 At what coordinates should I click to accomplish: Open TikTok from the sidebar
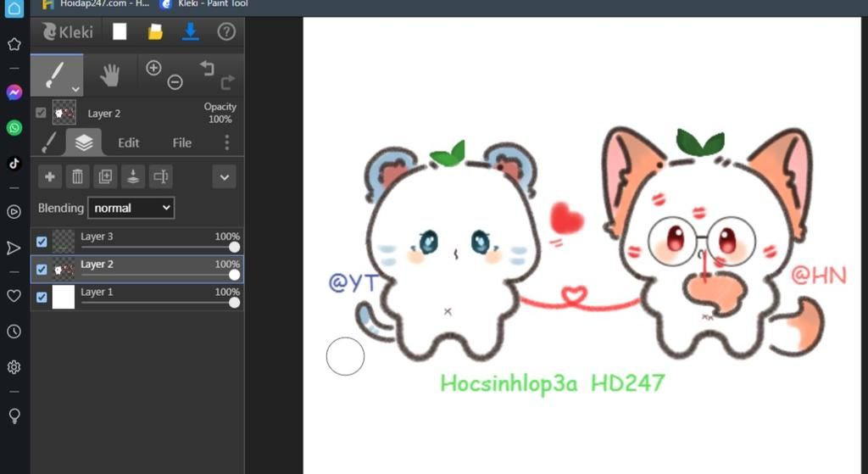(14, 164)
